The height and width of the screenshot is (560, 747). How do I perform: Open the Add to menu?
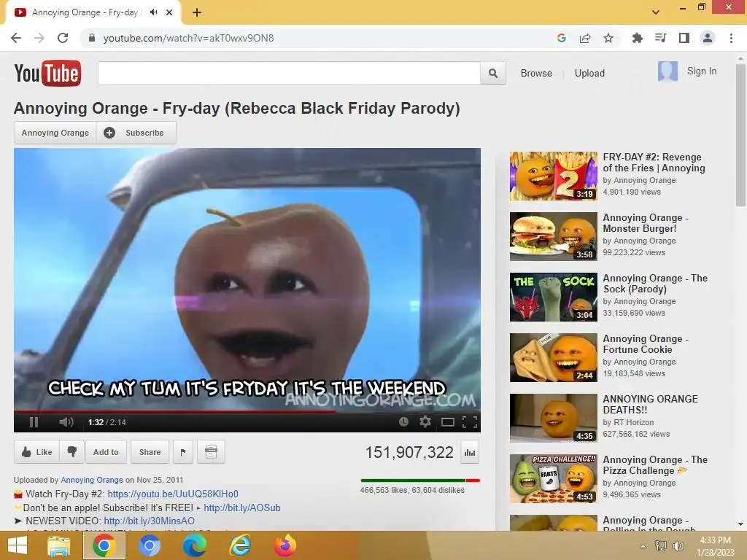pyautogui.click(x=106, y=452)
